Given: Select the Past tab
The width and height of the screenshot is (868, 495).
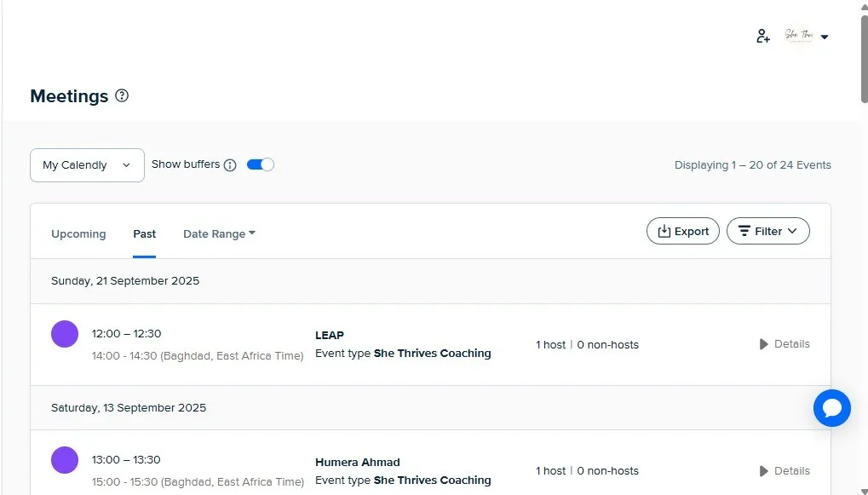Looking at the screenshot, I should [144, 234].
